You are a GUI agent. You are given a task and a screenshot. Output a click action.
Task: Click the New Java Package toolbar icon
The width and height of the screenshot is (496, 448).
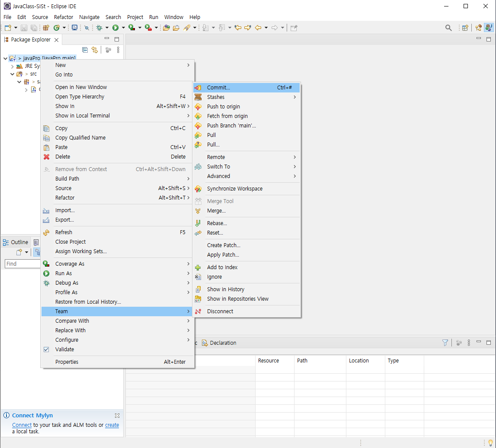46,28
